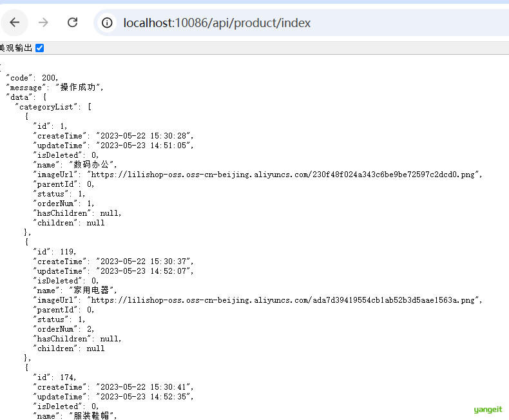509x420 pixels.
Task: Click the text "code": 200
Action: (x=32, y=78)
